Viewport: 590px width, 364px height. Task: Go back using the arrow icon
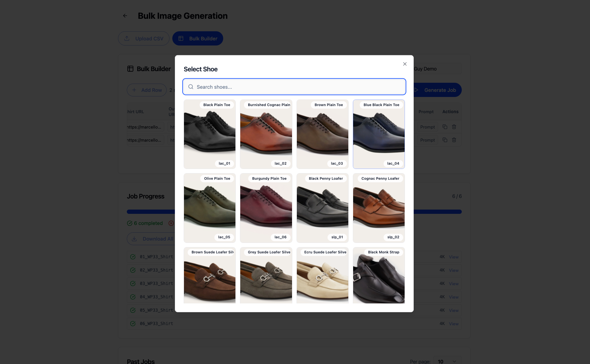pos(125,16)
